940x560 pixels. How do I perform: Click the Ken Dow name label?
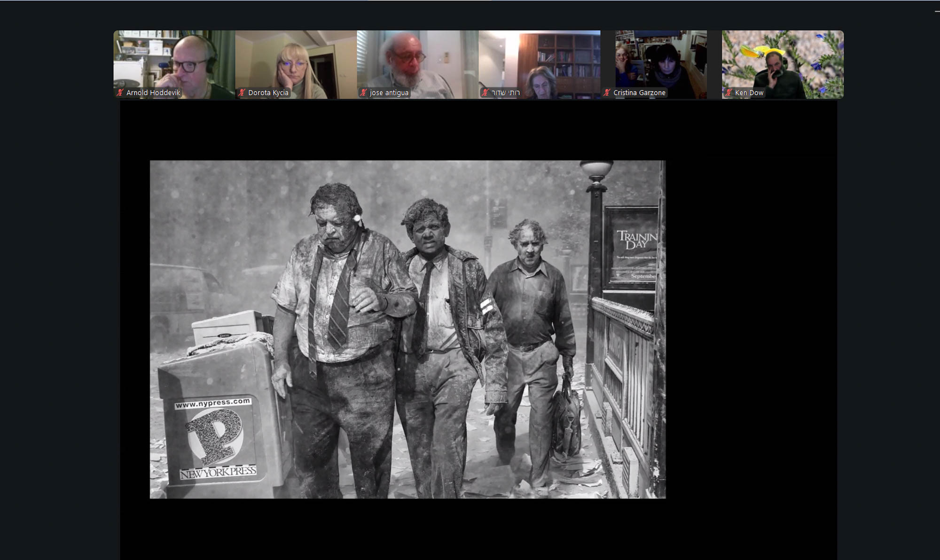pos(749,93)
